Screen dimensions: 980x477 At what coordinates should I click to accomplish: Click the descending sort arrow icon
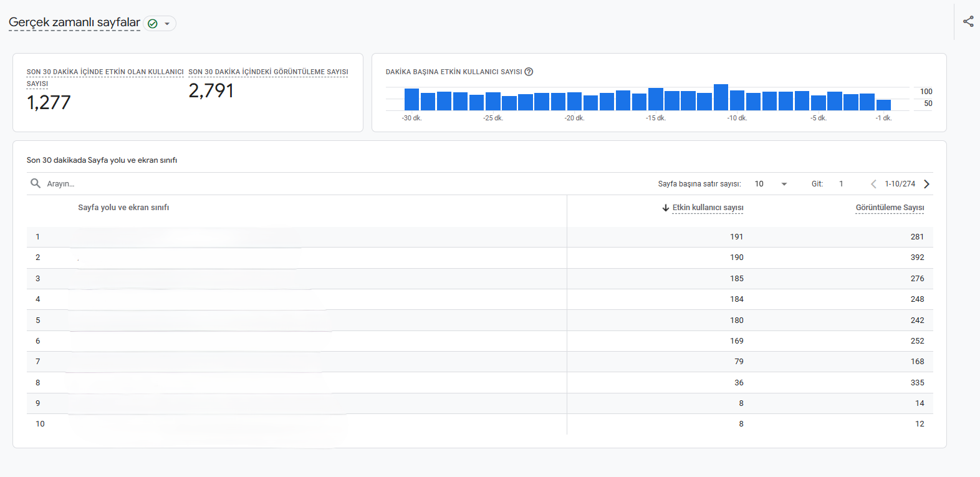pyautogui.click(x=666, y=208)
